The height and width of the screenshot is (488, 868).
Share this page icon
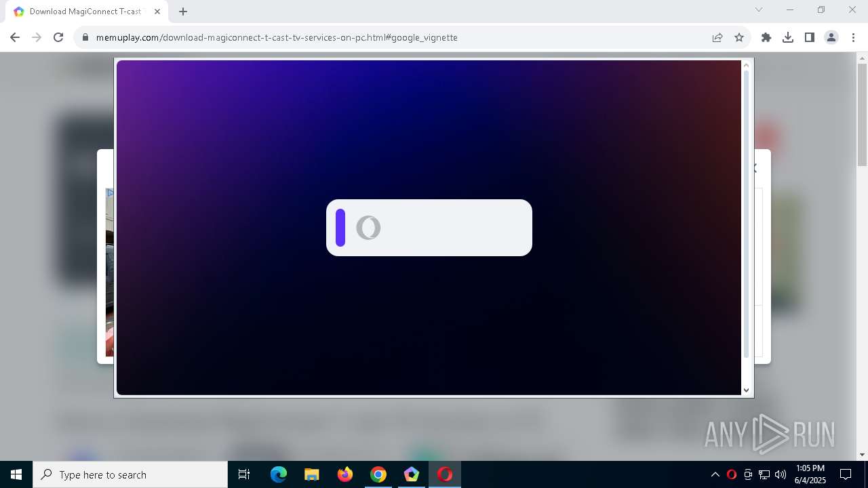click(717, 37)
